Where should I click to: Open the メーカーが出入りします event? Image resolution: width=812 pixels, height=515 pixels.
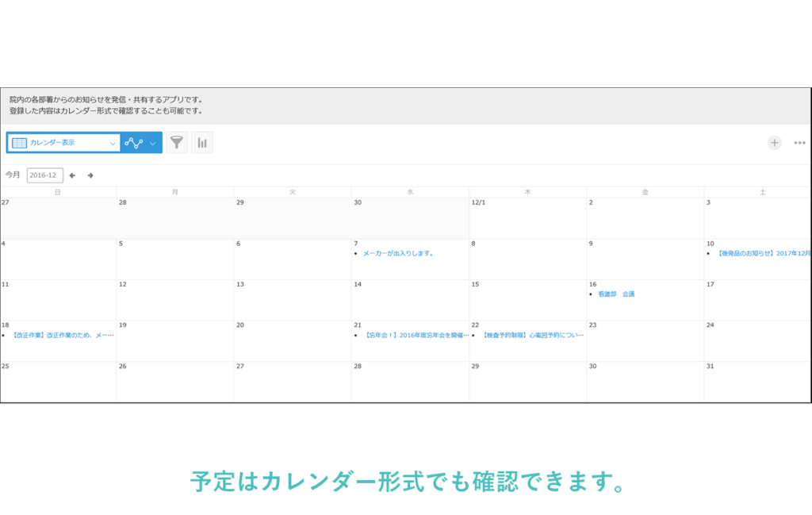coord(398,254)
